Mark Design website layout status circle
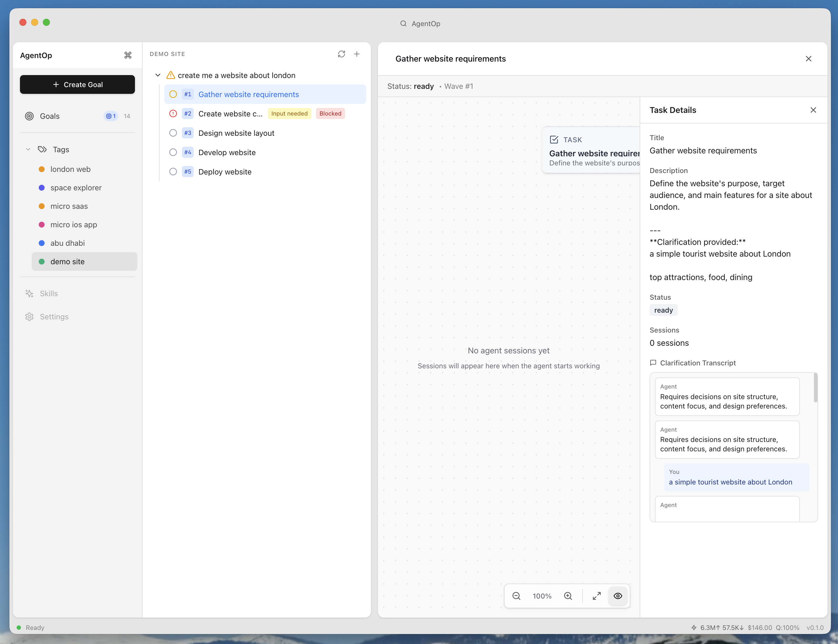Screen dimensions: 838x644 [x=173, y=133]
